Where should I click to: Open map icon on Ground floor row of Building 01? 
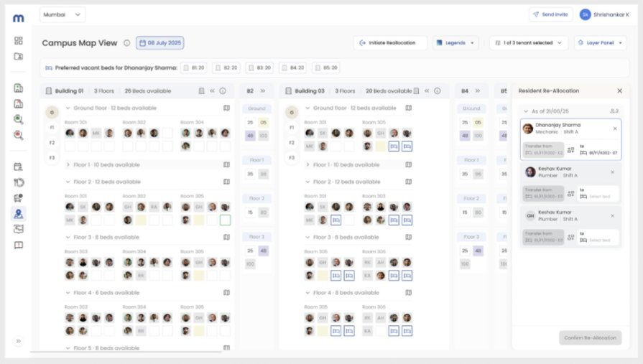click(226, 108)
